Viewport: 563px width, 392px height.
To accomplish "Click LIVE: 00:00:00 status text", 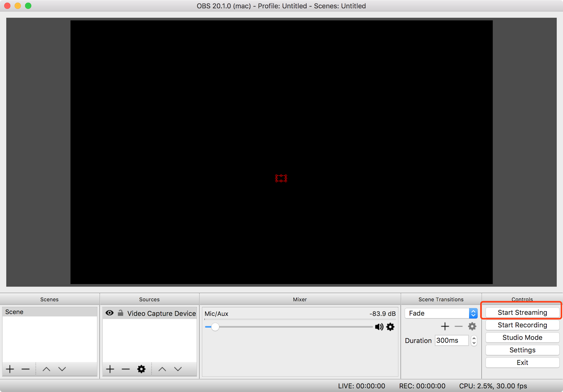I will pyautogui.click(x=361, y=386).
